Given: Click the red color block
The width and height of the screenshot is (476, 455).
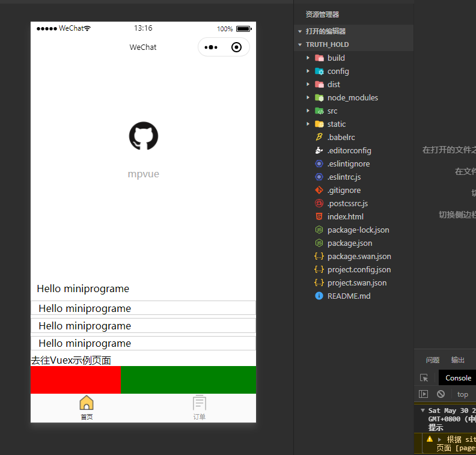Looking at the screenshot, I should pos(76,380).
